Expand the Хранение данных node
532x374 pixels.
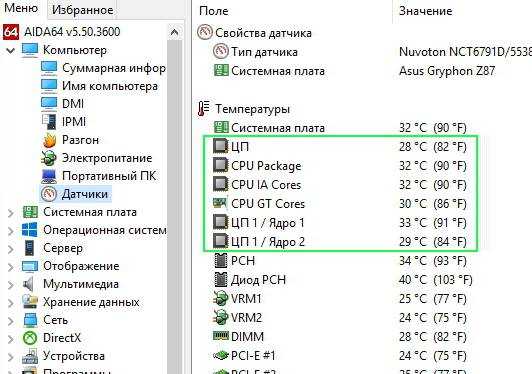(11, 302)
